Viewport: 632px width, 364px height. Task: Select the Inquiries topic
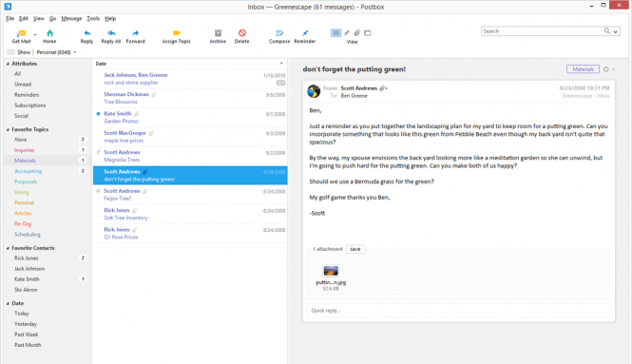(x=24, y=150)
